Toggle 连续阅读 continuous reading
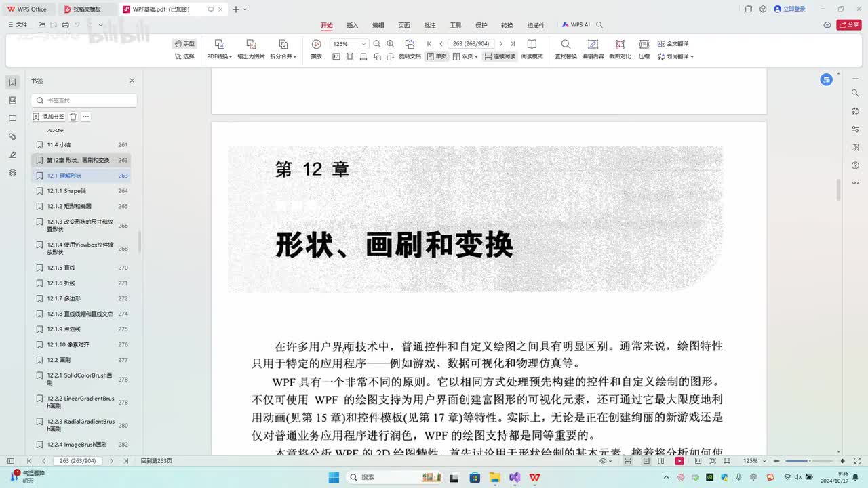The height and width of the screenshot is (488, 868). [500, 56]
